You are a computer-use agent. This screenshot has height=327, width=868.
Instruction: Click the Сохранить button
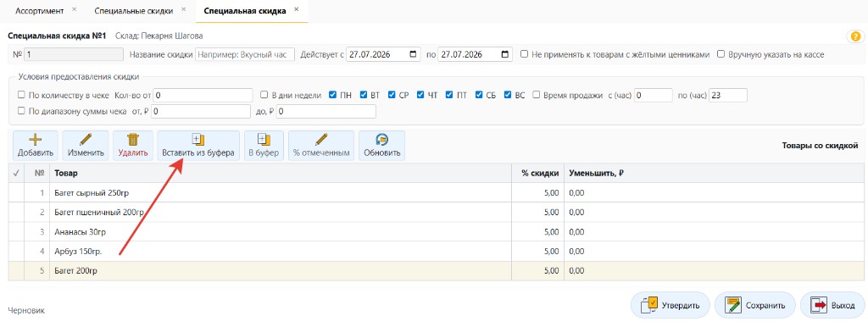[x=755, y=305]
